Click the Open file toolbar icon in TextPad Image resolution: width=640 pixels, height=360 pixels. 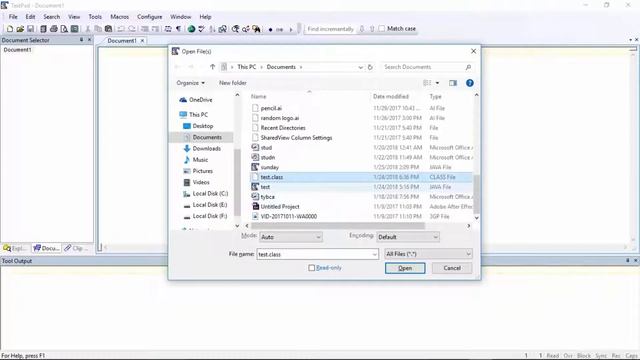pyautogui.click(x=20, y=29)
